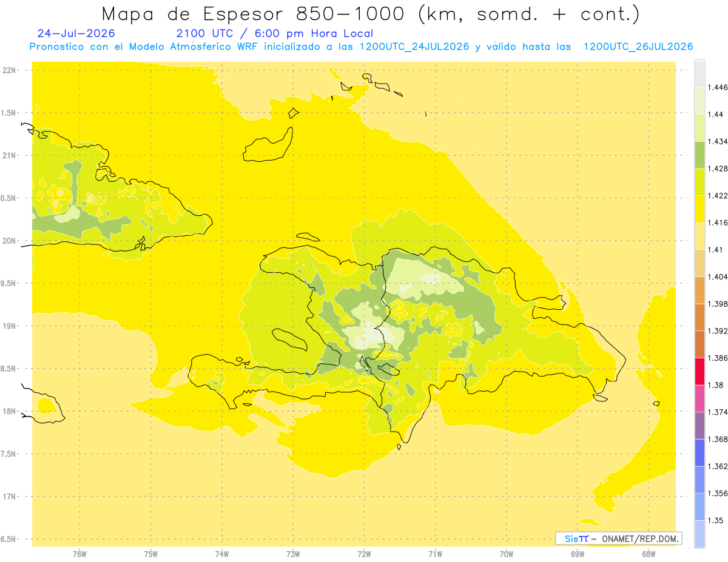Screen dimensions: 728x562
Task: Click the '69W' longitude label
Action: pyautogui.click(x=577, y=554)
